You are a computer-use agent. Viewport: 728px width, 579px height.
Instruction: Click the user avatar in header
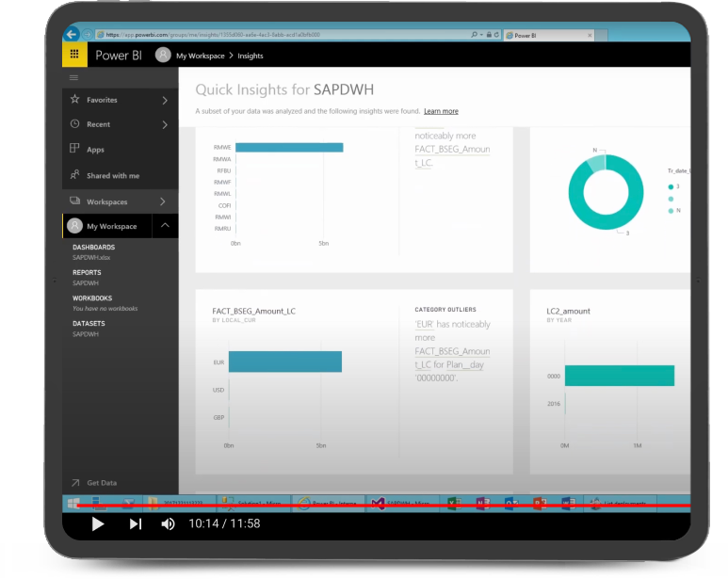point(163,56)
